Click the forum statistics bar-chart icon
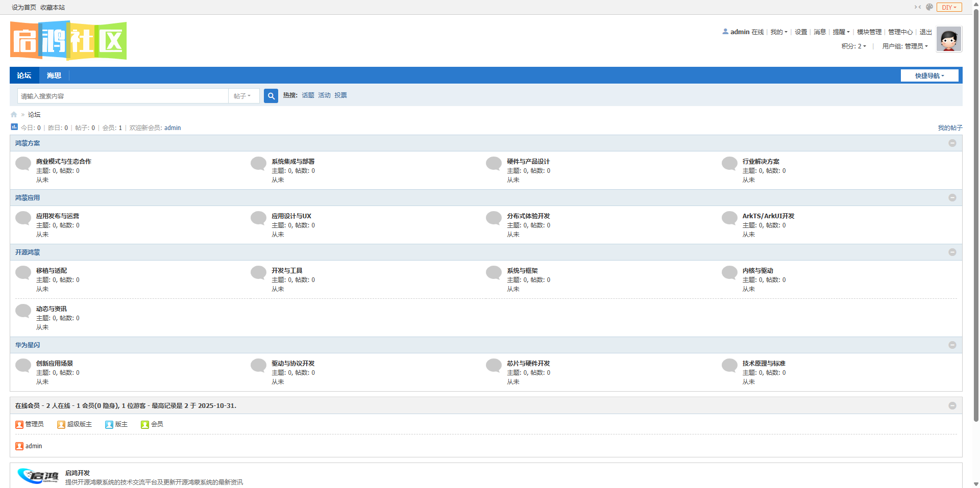The height and width of the screenshot is (488, 980). pos(14,127)
